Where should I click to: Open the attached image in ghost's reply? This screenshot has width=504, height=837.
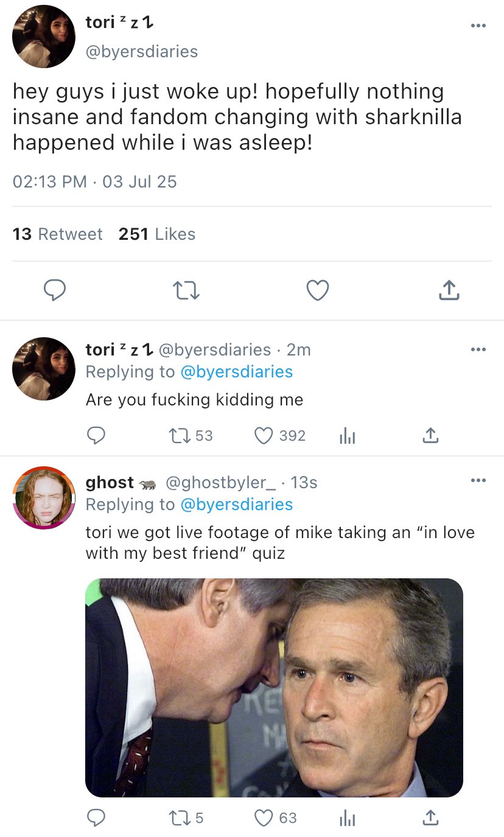click(x=274, y=687)
